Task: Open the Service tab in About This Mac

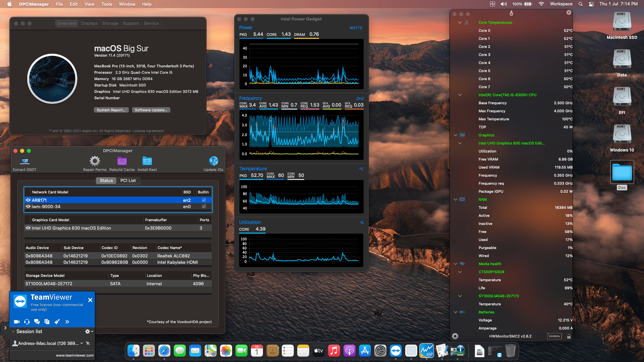Action: [x=151, y=23]
